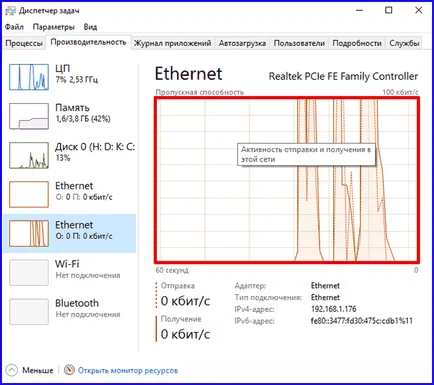The image size is (434, 385).
Task: Close the Диспетчер задач window
Action: coord(419,10)
